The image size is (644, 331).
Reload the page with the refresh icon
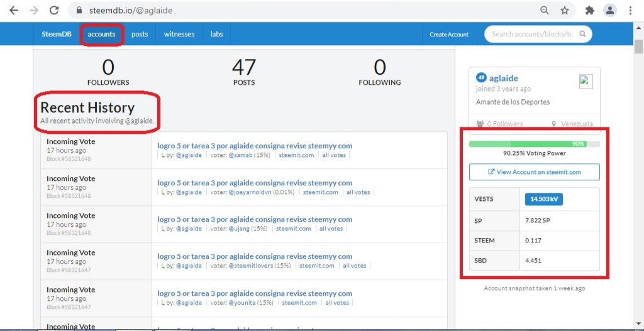tap(54, 10)
